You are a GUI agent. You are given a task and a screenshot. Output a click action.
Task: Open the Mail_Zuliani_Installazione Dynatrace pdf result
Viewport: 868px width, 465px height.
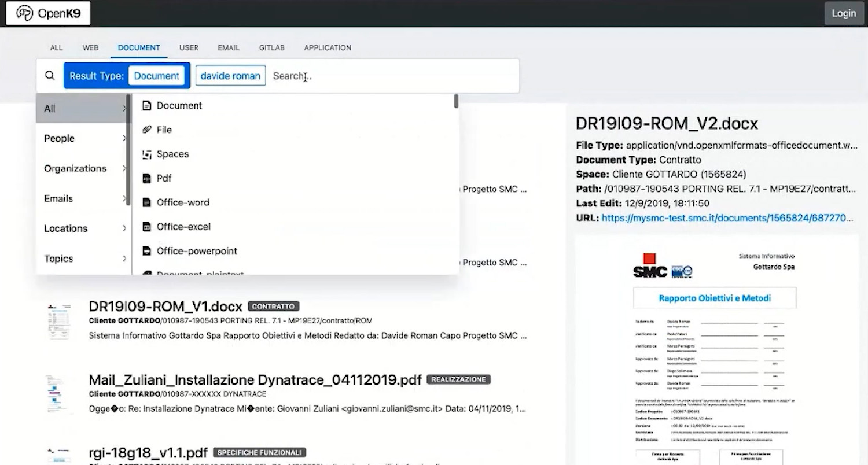[255, 380]
